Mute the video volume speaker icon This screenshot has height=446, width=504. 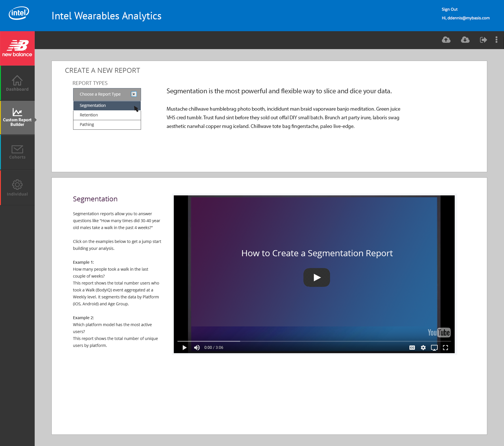point(197,347)
